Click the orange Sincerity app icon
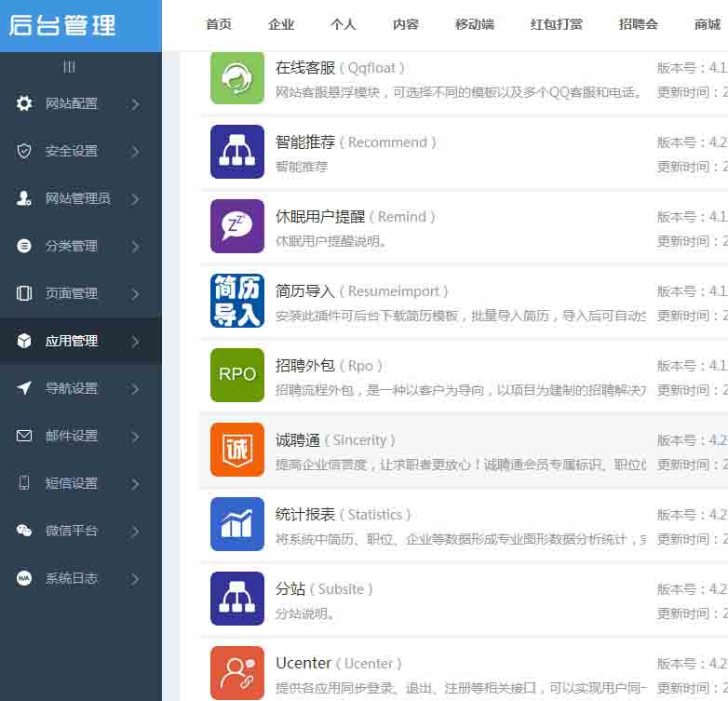 click(237, 450)
